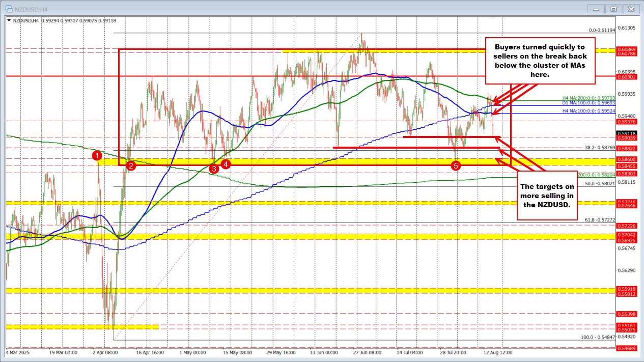Click the current price tag 0.59118
Viewport: 644px width, 362px height.
[626, 133]
